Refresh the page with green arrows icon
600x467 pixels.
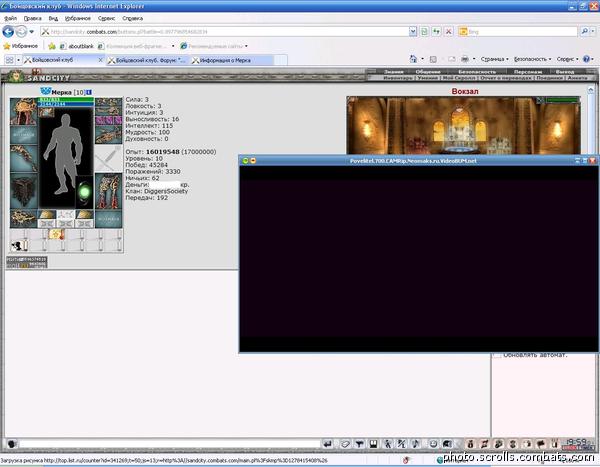[437, 32]
